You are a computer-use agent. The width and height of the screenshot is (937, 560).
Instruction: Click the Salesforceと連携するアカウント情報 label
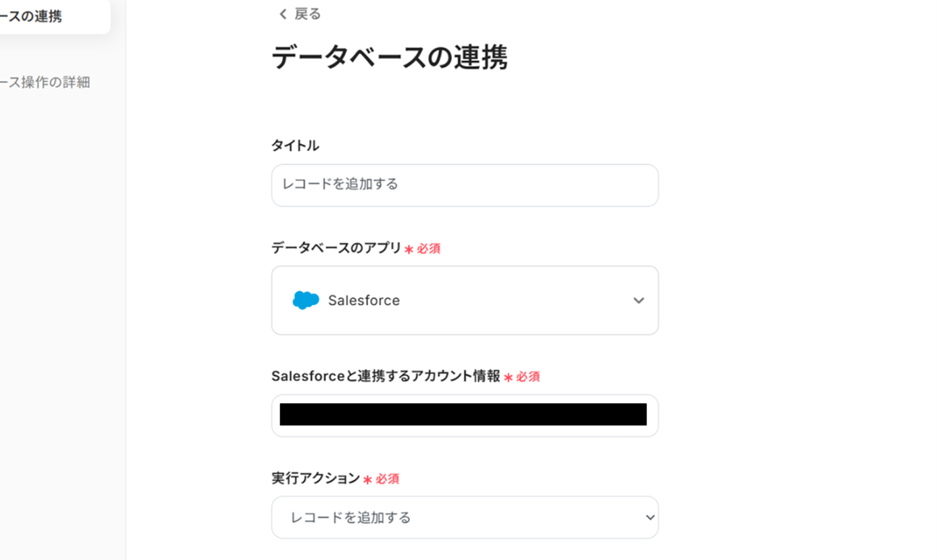point(385,376)
